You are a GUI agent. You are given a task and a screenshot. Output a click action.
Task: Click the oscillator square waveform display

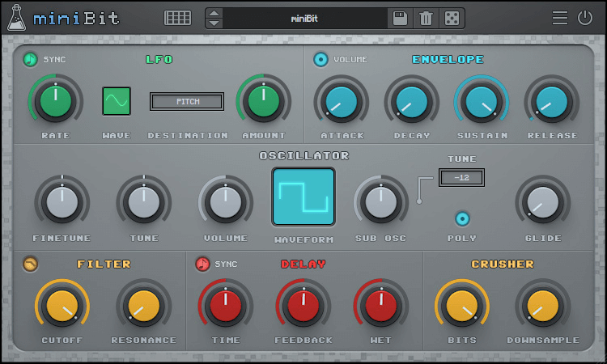point(303,197)
